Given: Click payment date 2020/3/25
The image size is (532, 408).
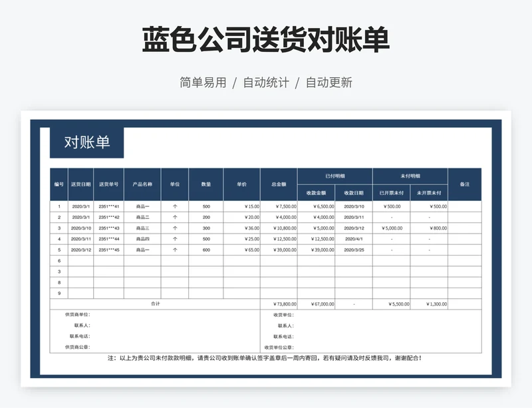Looking at the screenshot, I should pos(354,250).
